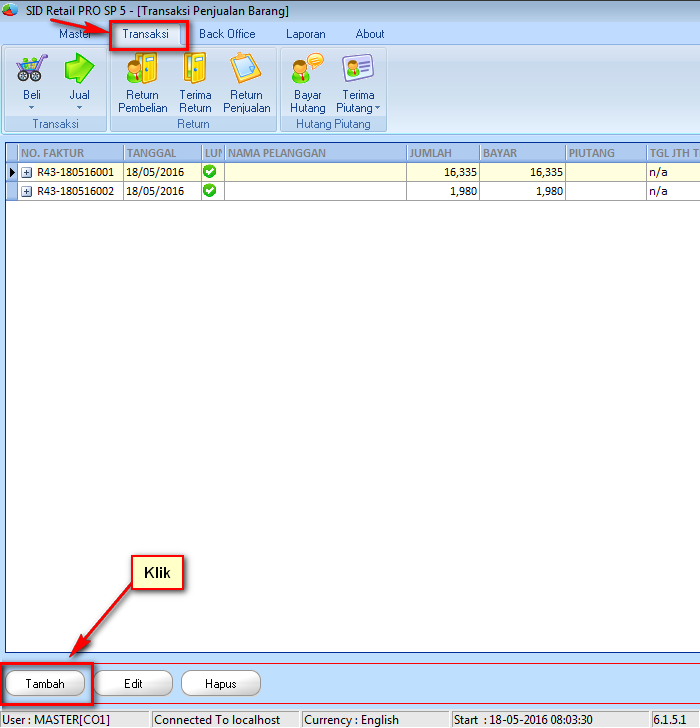Expand the Jual dropdown arrow
Screen dimensions: 700x728
tap(79, 108)
